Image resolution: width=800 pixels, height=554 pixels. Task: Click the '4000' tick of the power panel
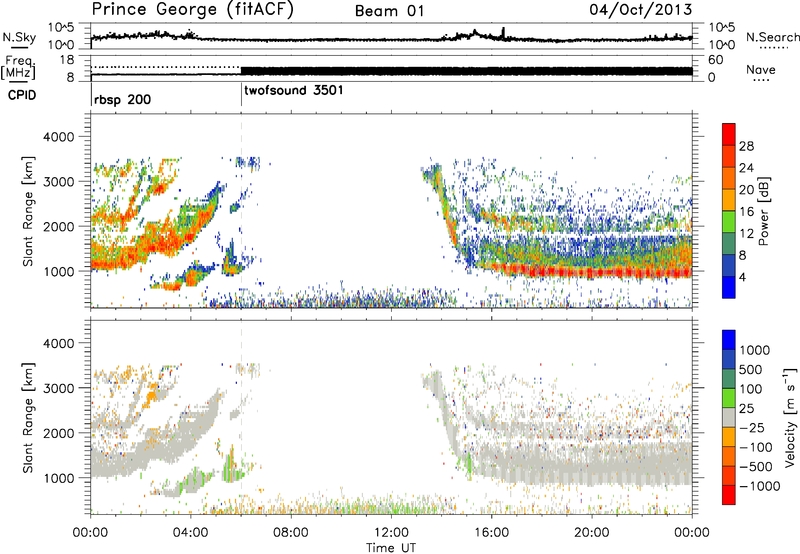pos(61,137)
